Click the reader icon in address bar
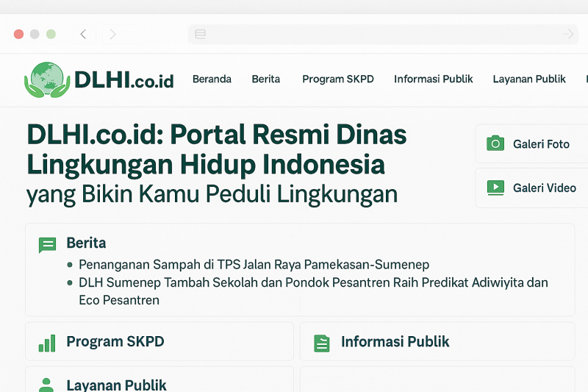588x392 pixels. (200, 34)
